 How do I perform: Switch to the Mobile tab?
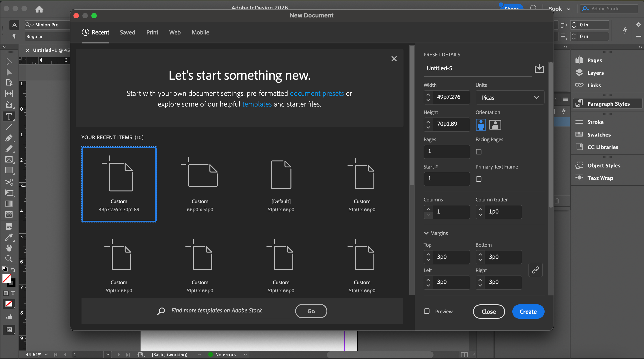200,32
